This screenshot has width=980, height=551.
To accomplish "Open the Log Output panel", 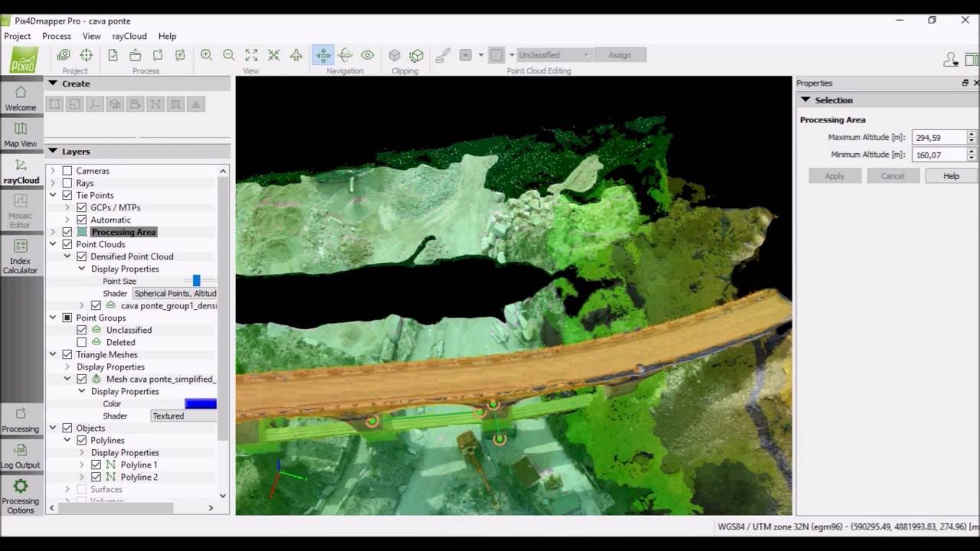I will (x=21, y=456).
